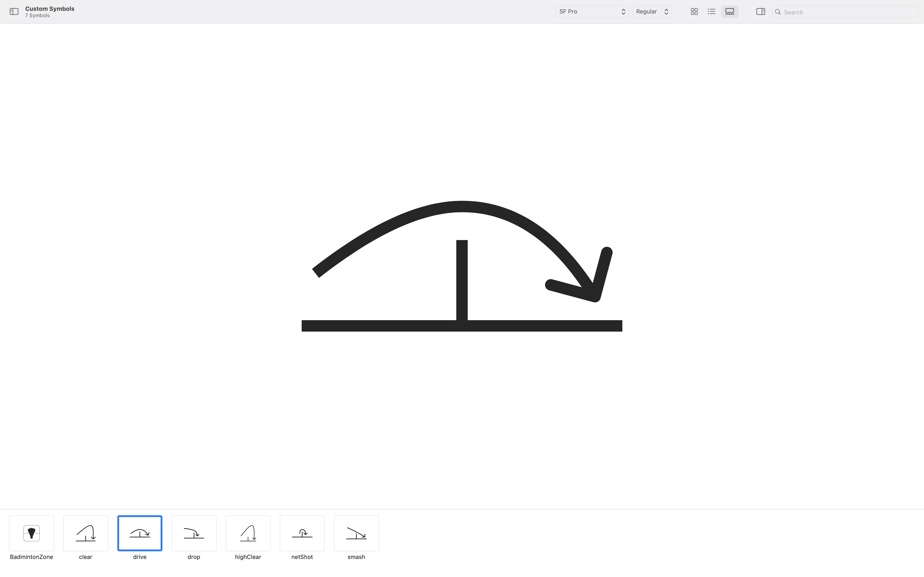This screenshot has width=924, height=577.
Task: Select the smash symbol thumbnail
Action: (356, 533)
